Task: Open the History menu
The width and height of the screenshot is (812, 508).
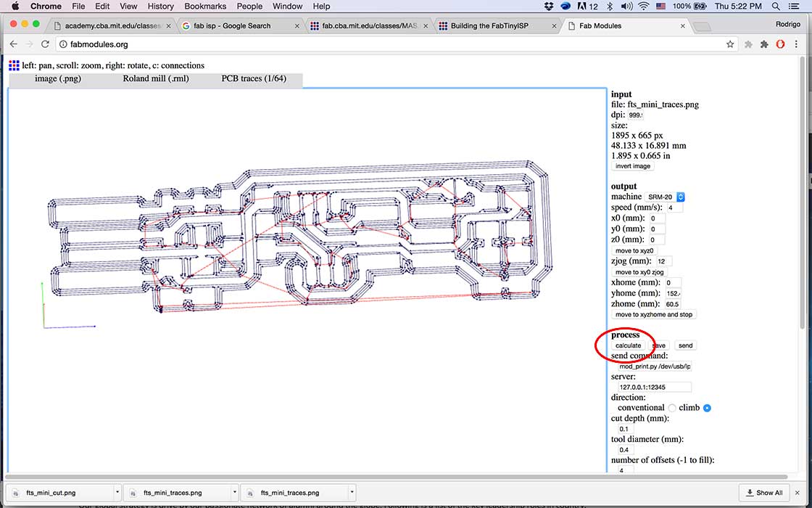Action: (160, 7)
